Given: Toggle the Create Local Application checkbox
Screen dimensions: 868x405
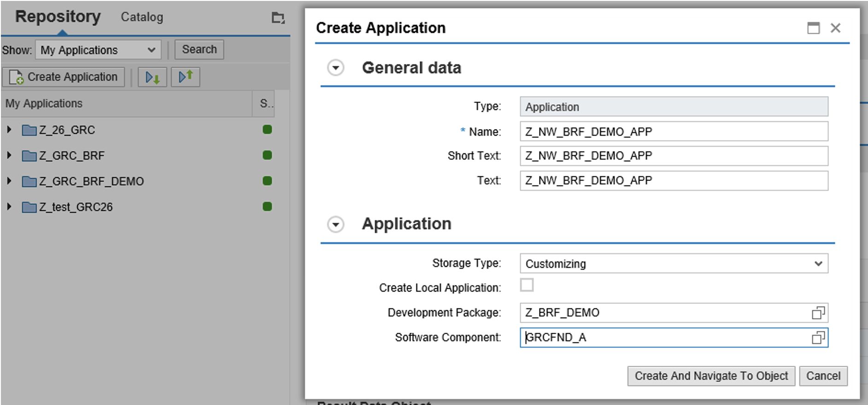Looking at the screenshot, I should (x=527, y=285).
